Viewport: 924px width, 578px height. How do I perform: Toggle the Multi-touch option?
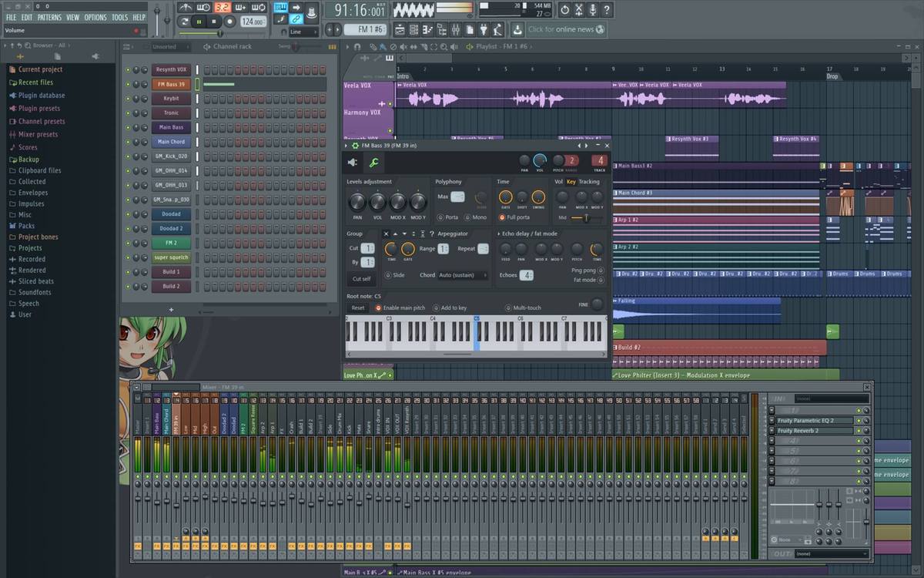coord(523,307)
